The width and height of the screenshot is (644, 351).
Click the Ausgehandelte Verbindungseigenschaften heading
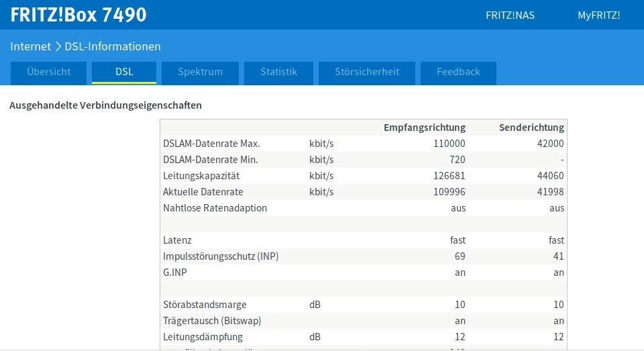[x=105, y=105]
